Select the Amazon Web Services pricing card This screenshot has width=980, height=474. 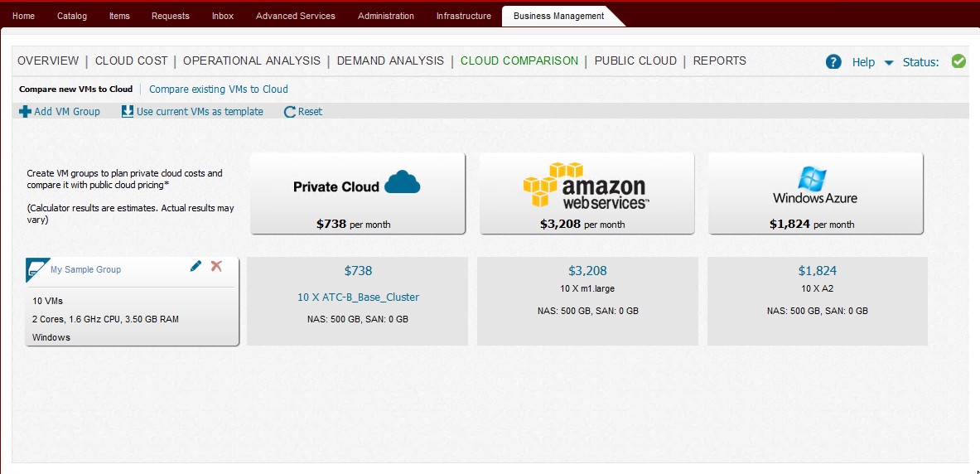tap(587, 193)
